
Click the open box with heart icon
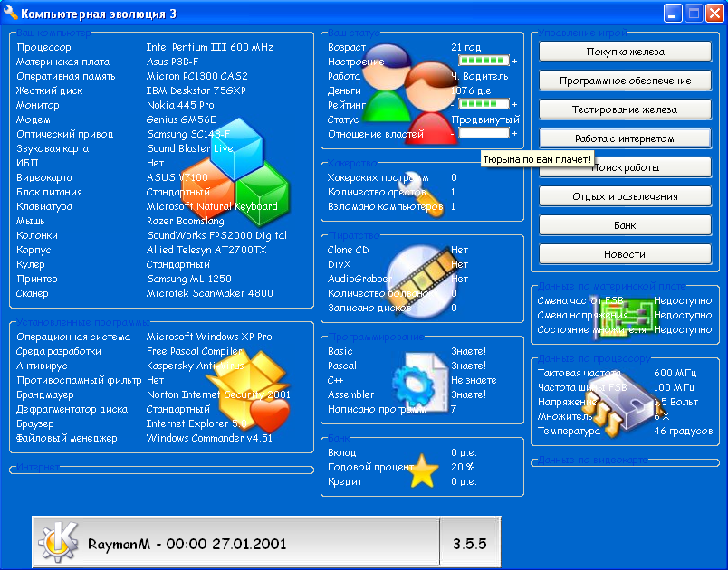(x=249, y=392)
